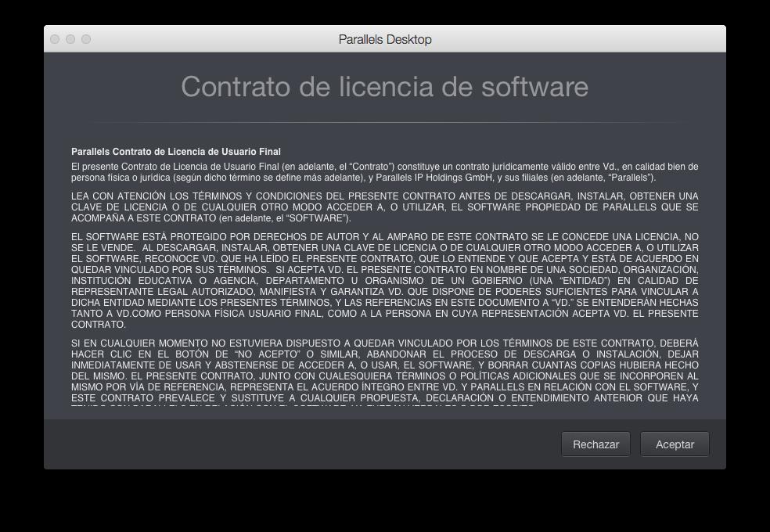Click the word “Contrato” in quotes

coord(371,167)
